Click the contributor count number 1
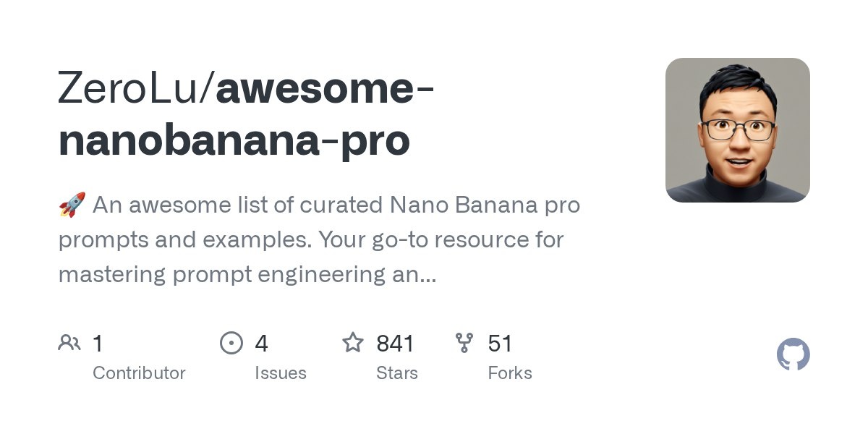This screenshot has height=434, width=868. click(x=98, y=343)
